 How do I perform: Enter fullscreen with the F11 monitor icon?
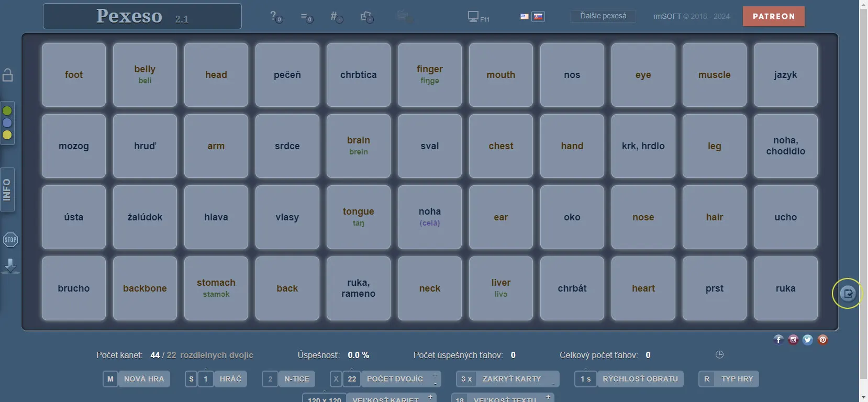coord(477,17)
